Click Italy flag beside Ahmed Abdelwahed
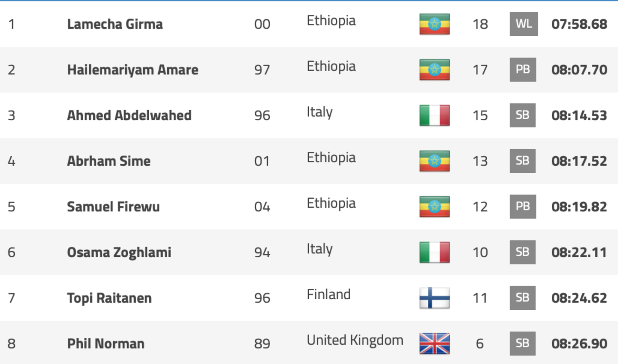This screenshot has width=618, height=364. (435, 115)
